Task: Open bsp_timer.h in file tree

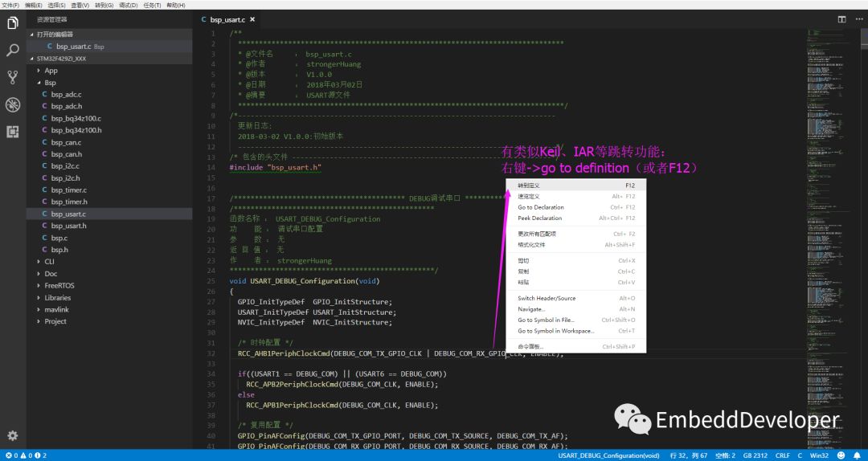Action: tap(109, 202)
